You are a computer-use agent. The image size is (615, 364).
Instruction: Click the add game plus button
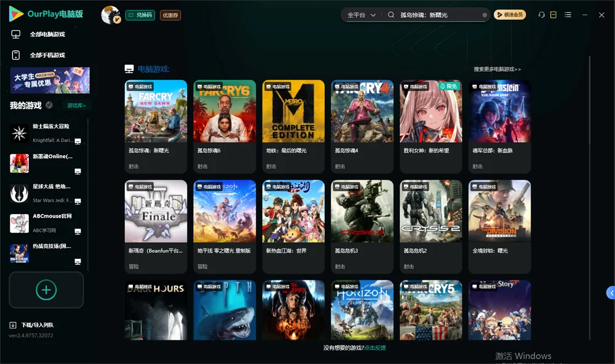(x=46, y=290)
